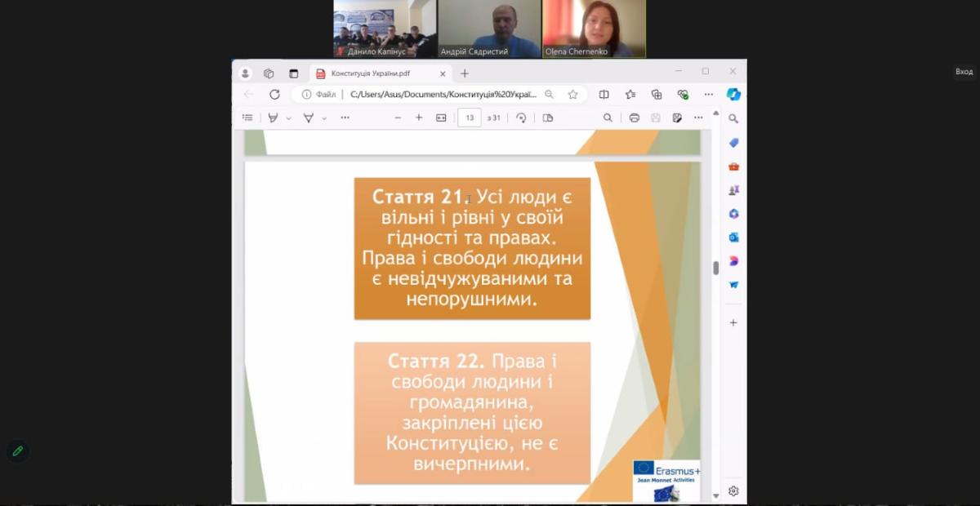Click the 'з 31' page count text

pos(493,118)
